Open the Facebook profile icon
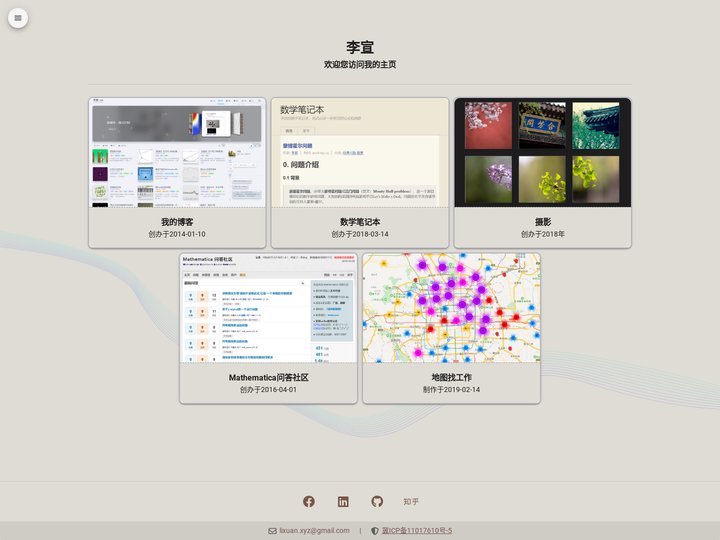The image size is (720, 540). pos(309,501)
